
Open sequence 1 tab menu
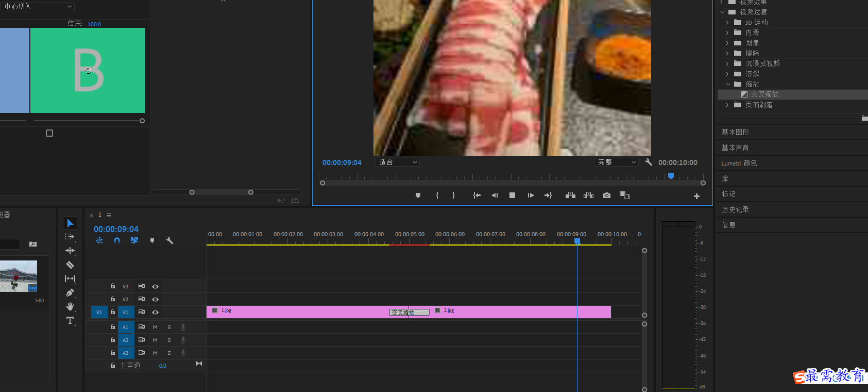(109, 215)
